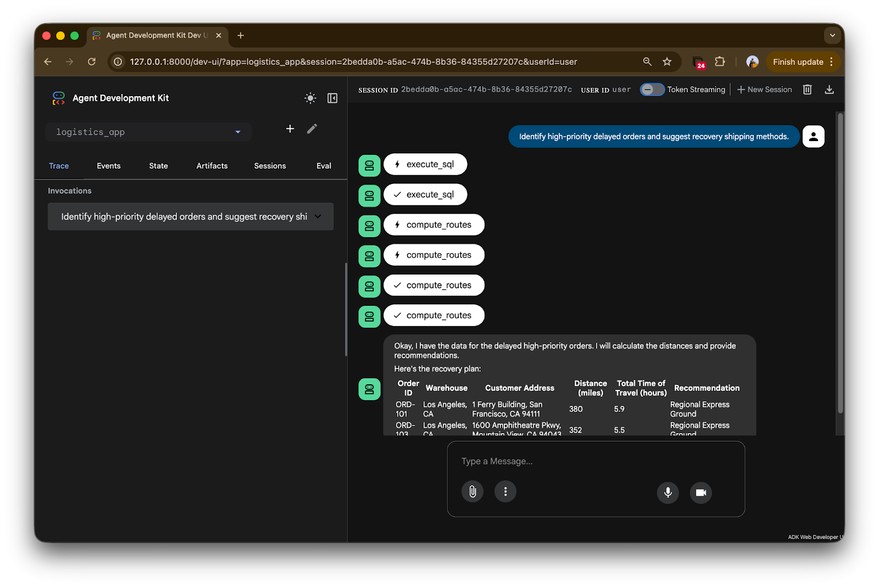Screen dimensions: 879x588
Task: Click the Type a Message field
Action: (549, 461)
